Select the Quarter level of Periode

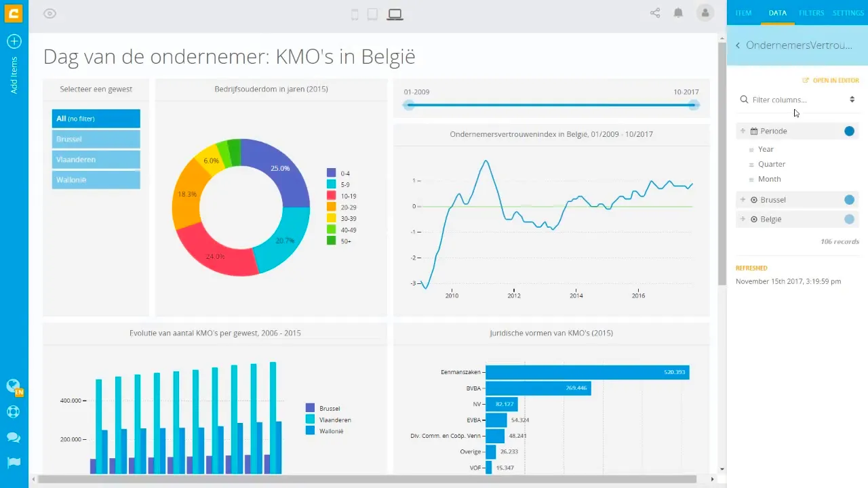[x=772, y=164]
